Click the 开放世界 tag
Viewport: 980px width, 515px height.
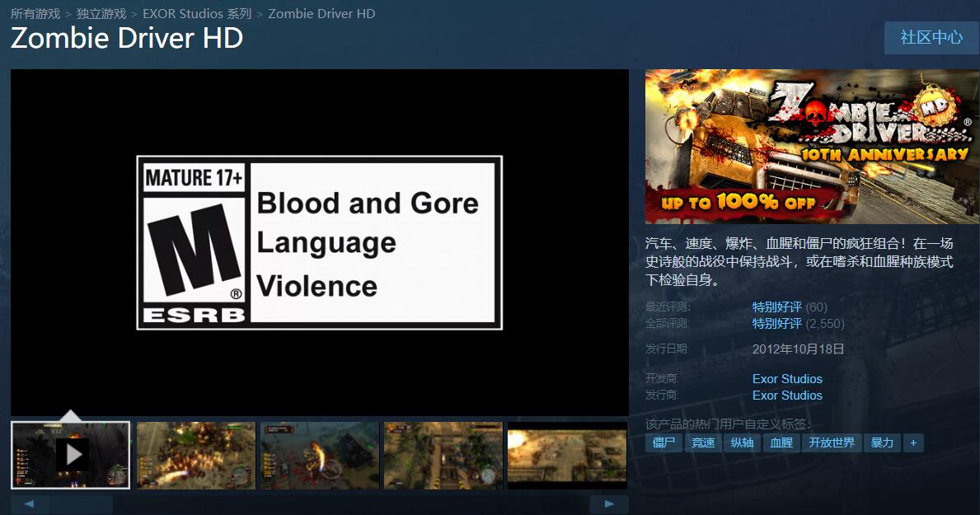[831, 442]
